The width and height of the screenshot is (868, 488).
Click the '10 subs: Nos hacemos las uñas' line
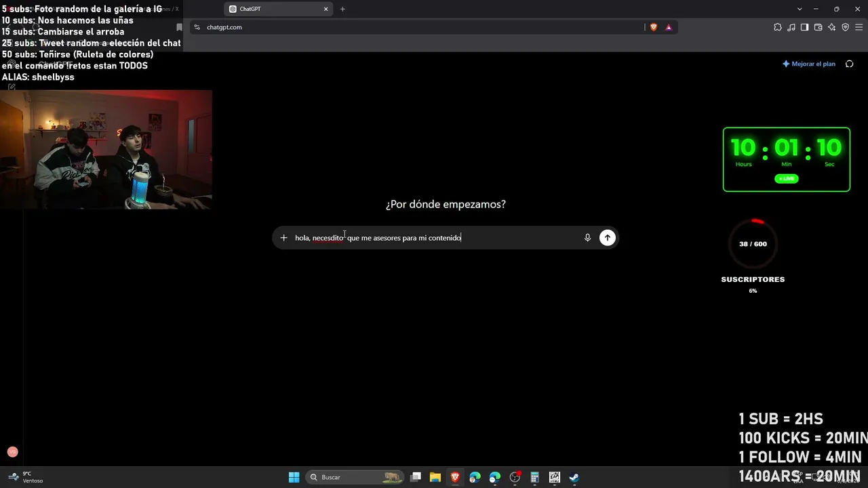[x=68, y=20]
